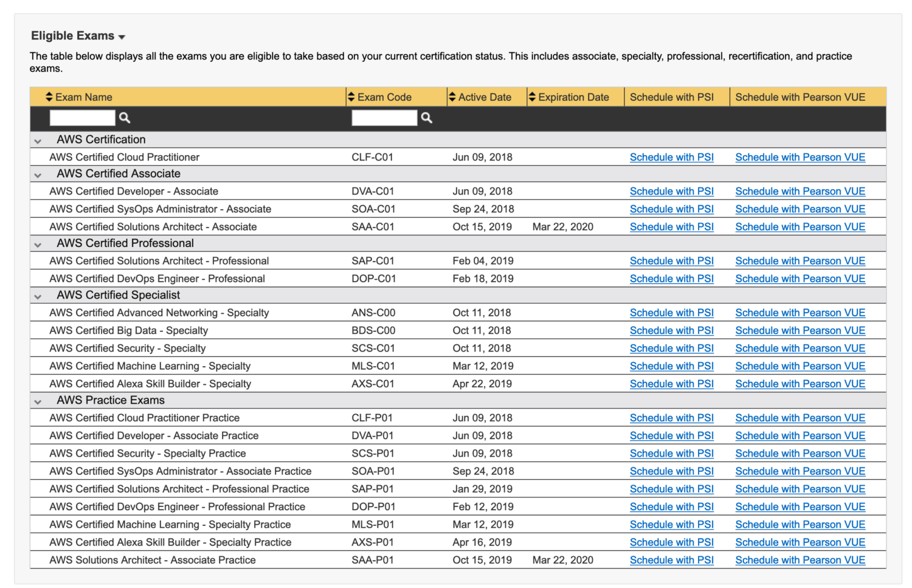Schedule Alexa Skill Builder AXS-C01 with PSI

click(672, 384)
